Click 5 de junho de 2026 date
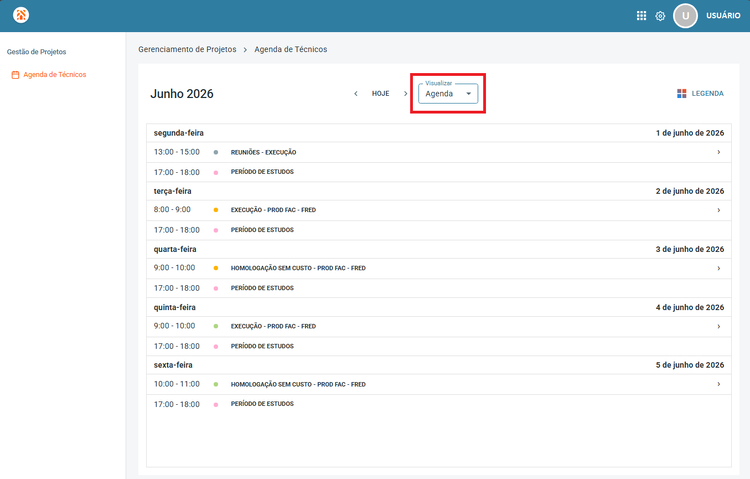 point(690,365)
